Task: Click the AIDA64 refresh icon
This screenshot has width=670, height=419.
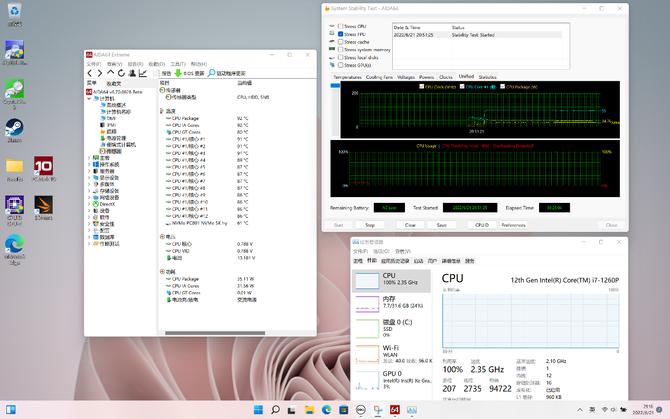Action: pyautogui.click(x=121, y=73)
